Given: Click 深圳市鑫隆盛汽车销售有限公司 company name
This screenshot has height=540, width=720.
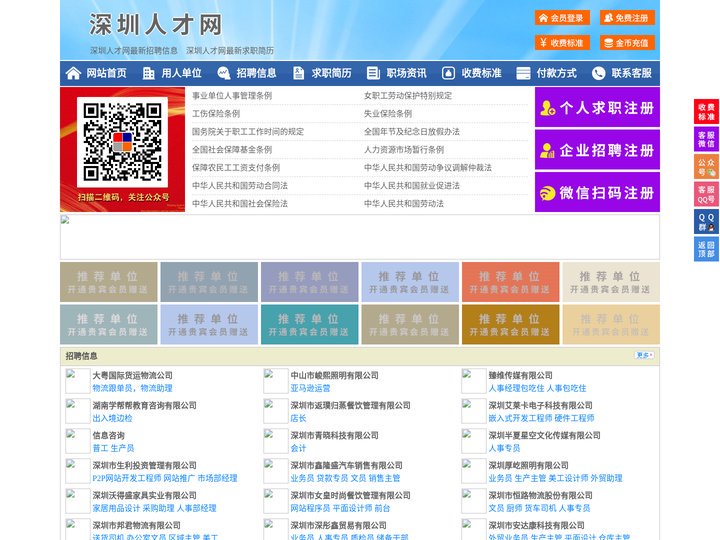Looking at the screenshot, I should click(x=346, y=465).
